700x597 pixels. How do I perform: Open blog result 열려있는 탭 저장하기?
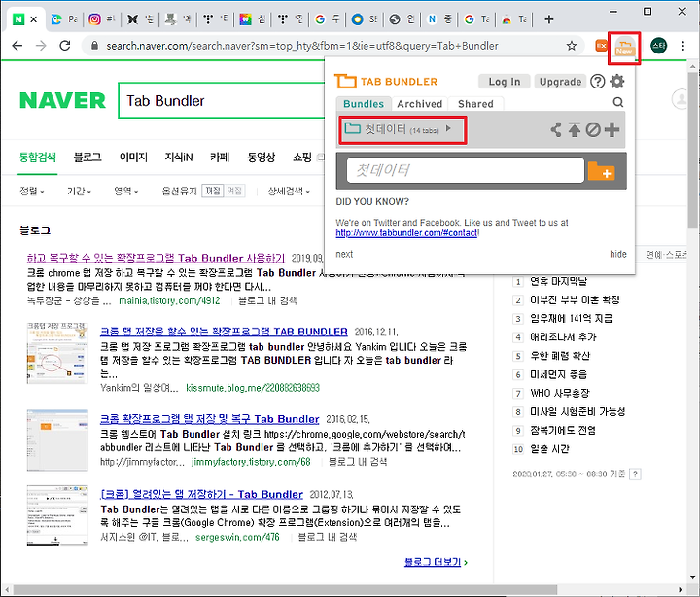pos(201,494)
